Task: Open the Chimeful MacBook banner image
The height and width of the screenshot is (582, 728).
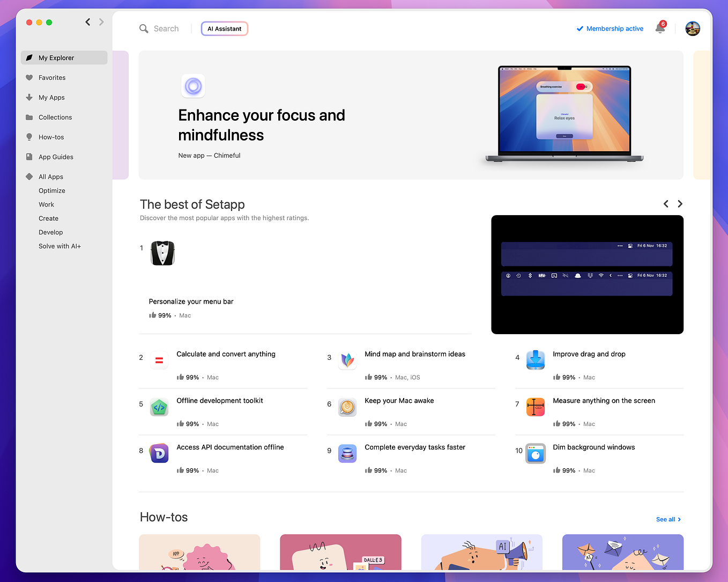Action: click(x=564, y=114)
